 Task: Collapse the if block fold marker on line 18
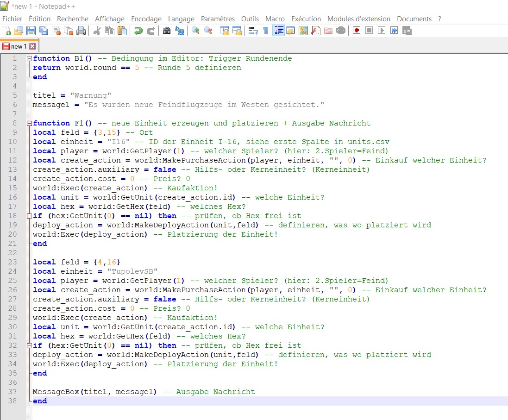pyautogui.click(x=29, y=216)
